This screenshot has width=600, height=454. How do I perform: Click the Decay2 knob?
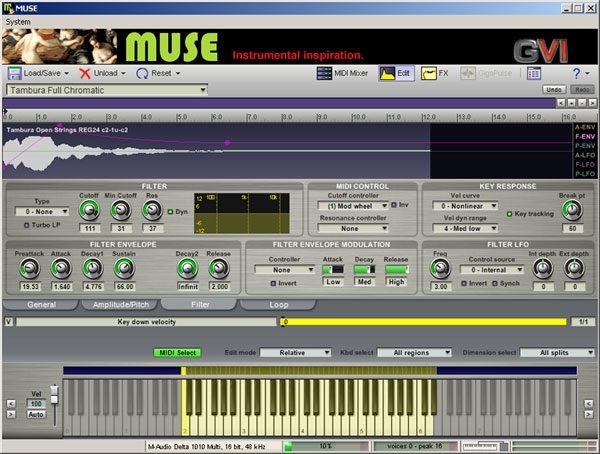point(188,268)
